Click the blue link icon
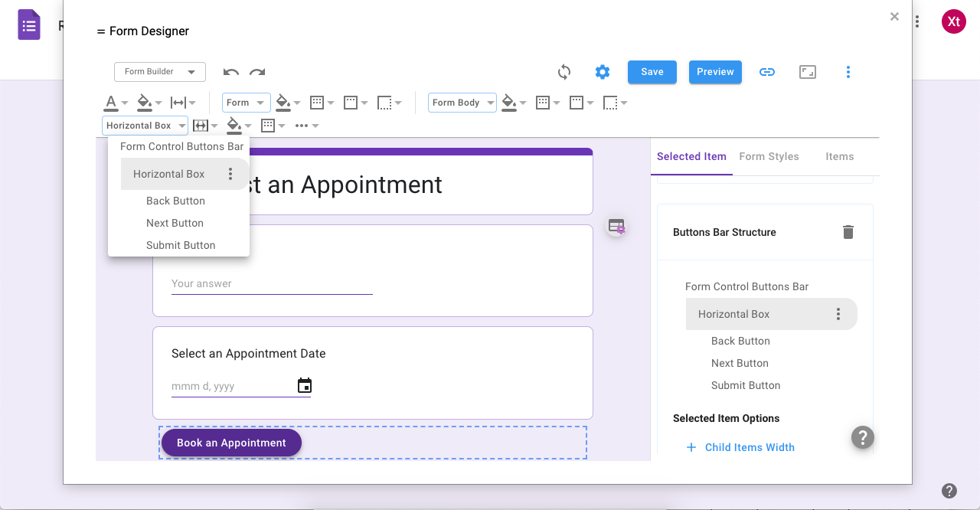Screen dimensions: 980x510 pos(767,72)
